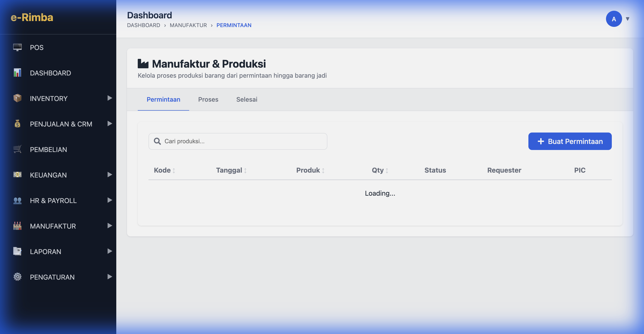Switch to the Selesai tab
This screenshot has height=334, width=644.
click(x=246, y=99)
